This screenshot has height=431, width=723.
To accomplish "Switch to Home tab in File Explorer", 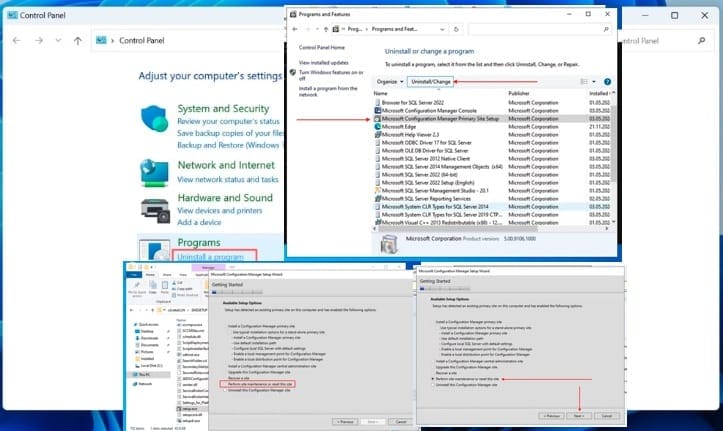I will tap(150, 275).
